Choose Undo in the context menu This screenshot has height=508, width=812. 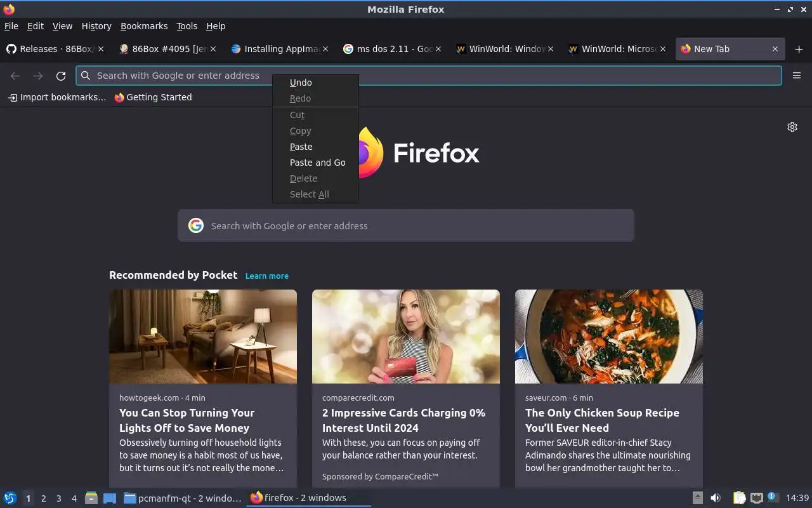315,83
